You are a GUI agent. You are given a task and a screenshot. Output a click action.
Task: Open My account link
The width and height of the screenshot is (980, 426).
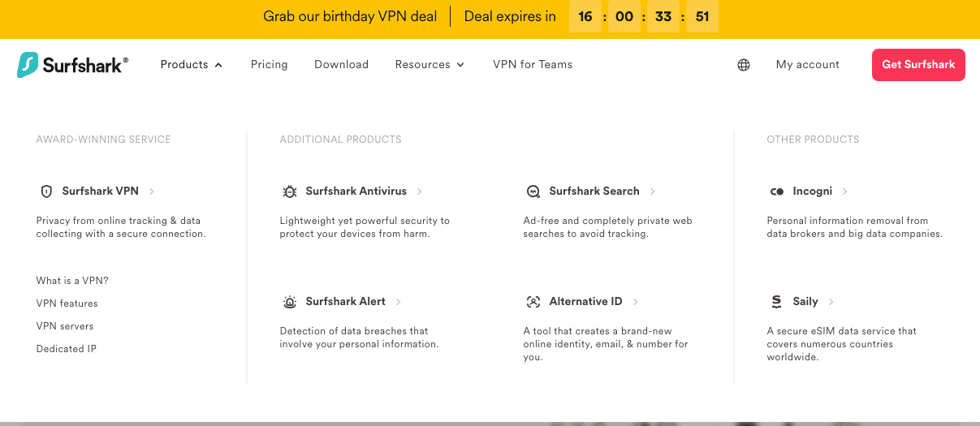coord(807,65)
